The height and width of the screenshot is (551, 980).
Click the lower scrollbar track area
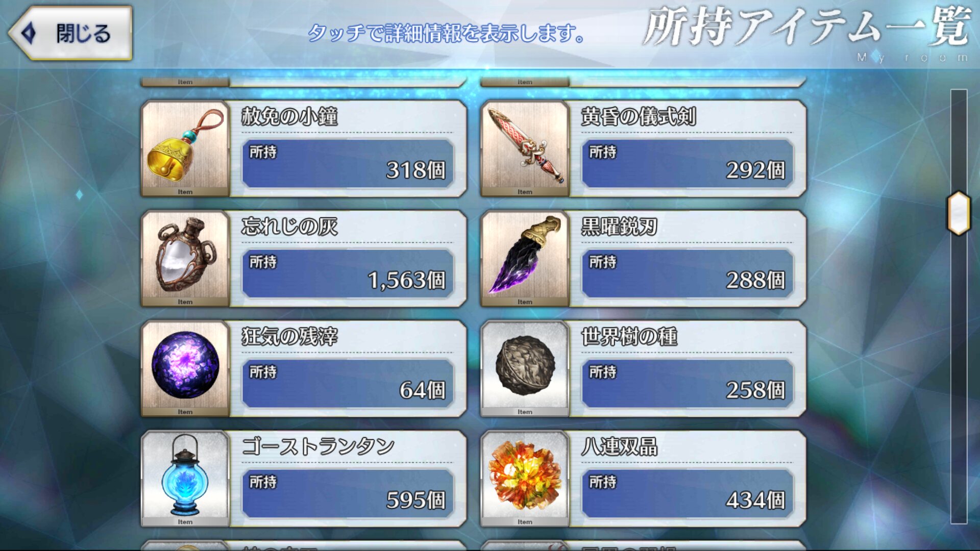(x=959, y=380)
